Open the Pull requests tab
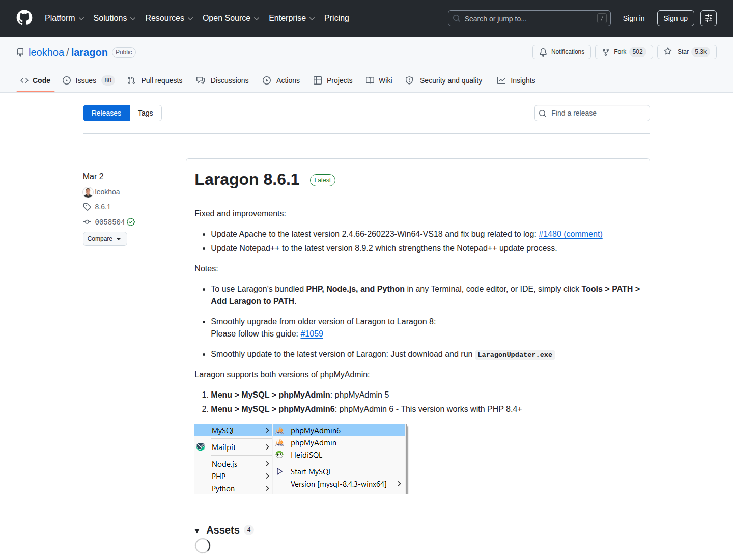Viewport: 733px width, 560px height. point(155,80)
